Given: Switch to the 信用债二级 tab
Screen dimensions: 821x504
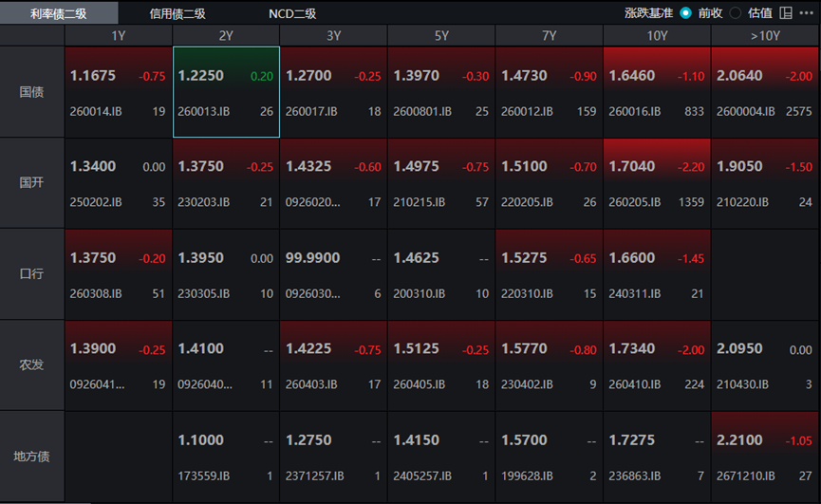Looking at the screenshot, I should click(x=177, y=13).
